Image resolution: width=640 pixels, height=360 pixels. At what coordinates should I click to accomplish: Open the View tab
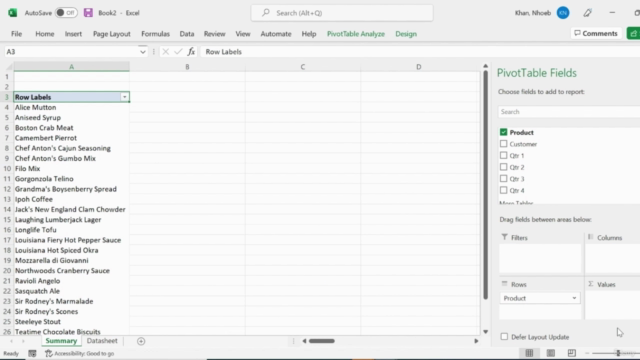coord(242,34)
